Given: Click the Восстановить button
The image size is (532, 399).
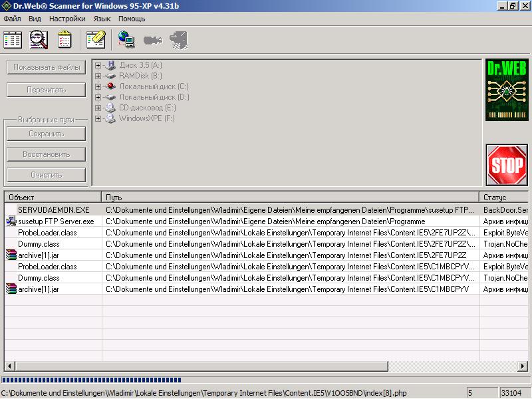Looking at the screenshot, I should pyautogui.click(x=47, y=154).
